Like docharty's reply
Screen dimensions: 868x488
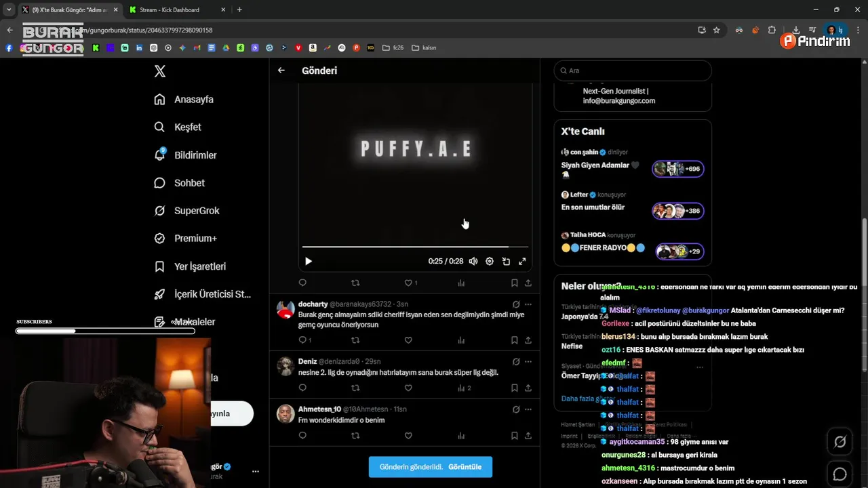pyautogui.click(x=408, y=340)
